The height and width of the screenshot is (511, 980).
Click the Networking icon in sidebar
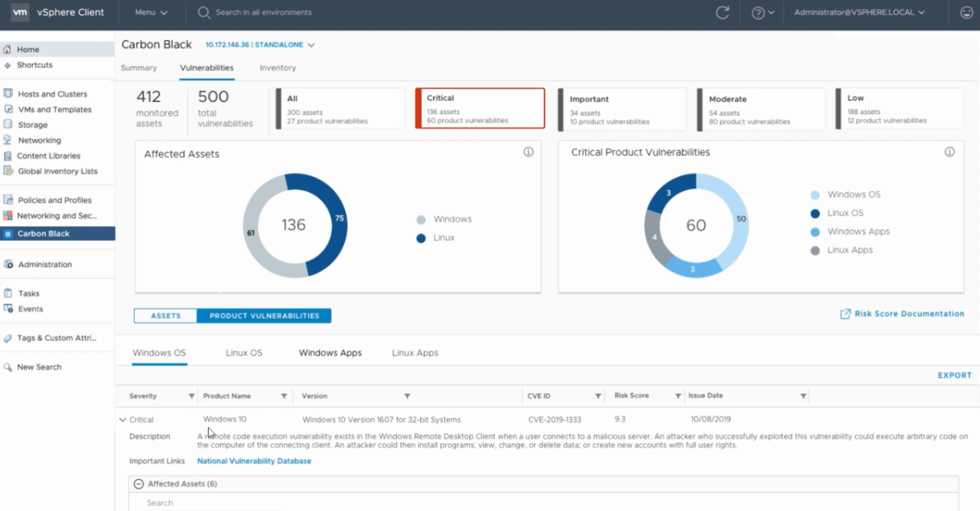8,140
